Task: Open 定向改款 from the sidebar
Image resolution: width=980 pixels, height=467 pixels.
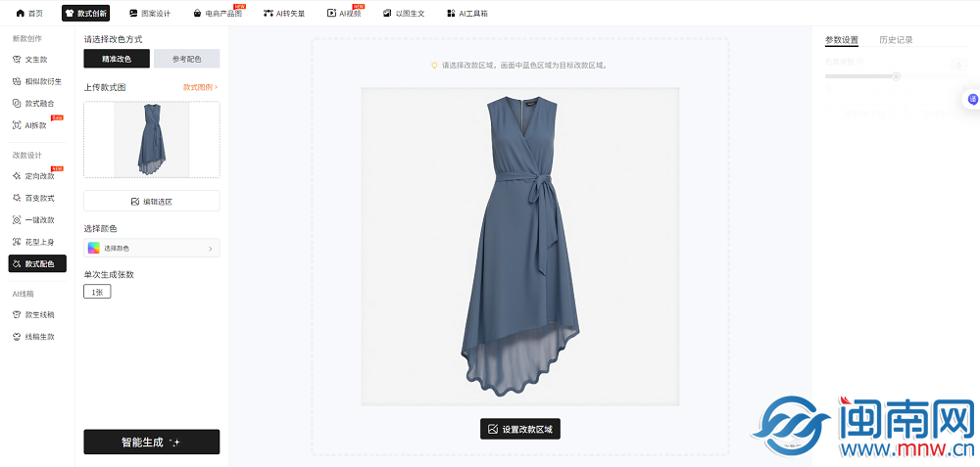Action: (x=39, y=176)
